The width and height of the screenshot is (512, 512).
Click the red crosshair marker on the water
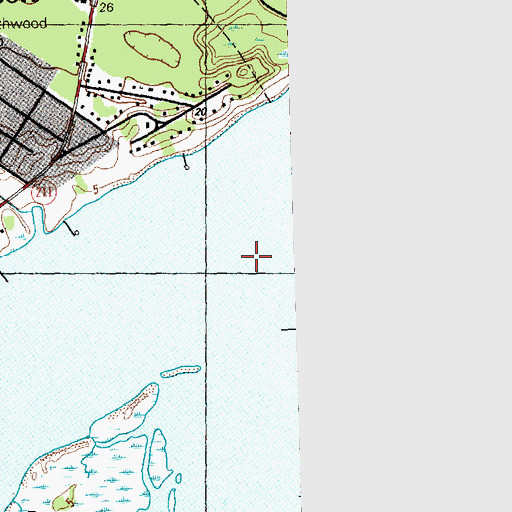click(256, 256)
